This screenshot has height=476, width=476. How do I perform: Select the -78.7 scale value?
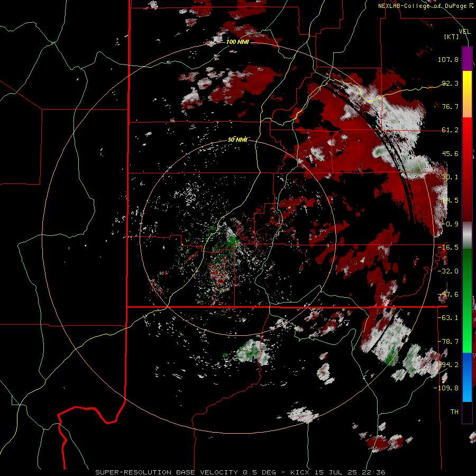point(448,342)
